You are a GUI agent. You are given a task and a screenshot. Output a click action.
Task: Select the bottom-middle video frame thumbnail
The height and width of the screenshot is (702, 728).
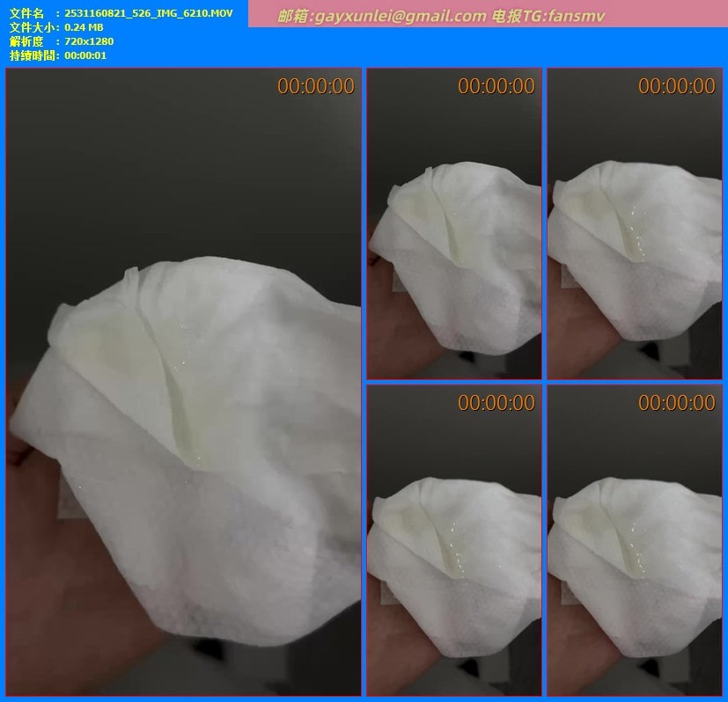point(453,541)
